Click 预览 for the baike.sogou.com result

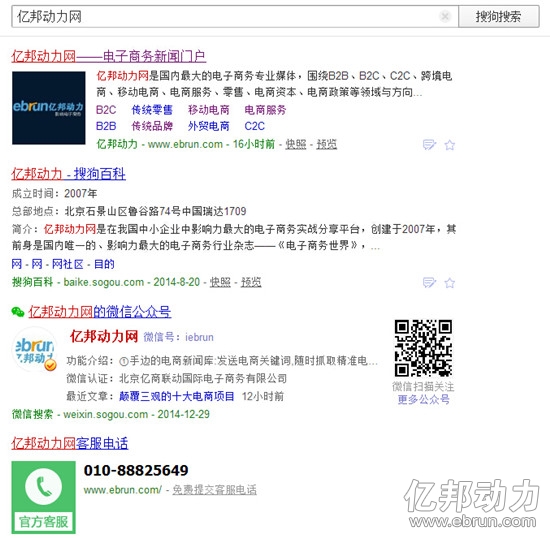click(x=251, y=282)
